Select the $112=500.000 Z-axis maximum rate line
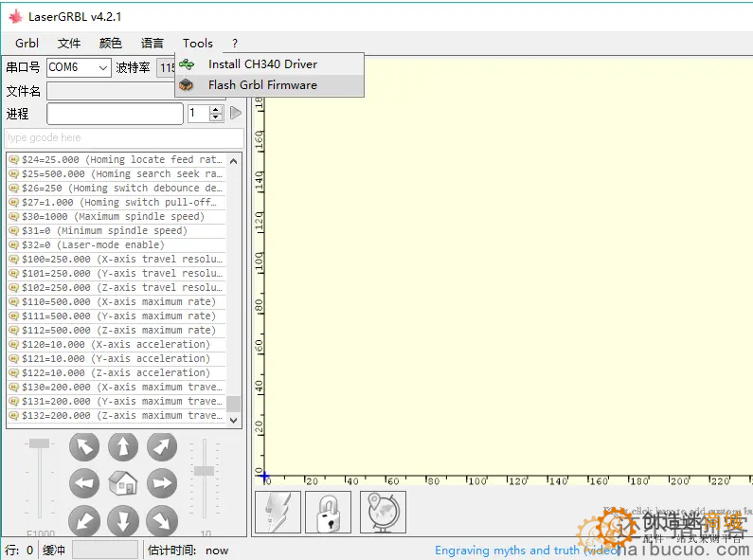The image size is (753, 560). pyautogui.click(x=117, y=331)
